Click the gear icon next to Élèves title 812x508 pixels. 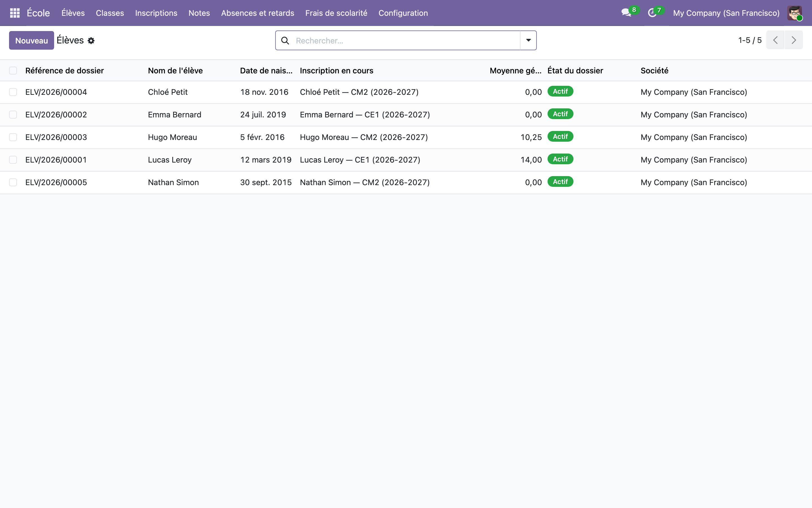(91, 41)
